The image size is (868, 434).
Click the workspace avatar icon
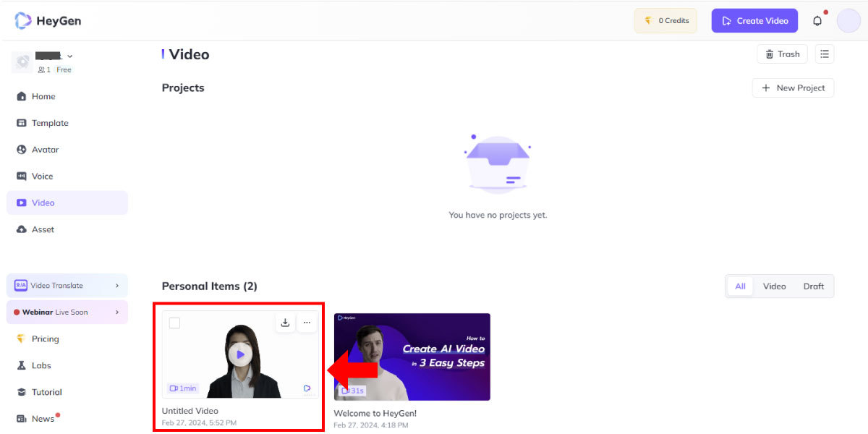(x=22, y=62)
